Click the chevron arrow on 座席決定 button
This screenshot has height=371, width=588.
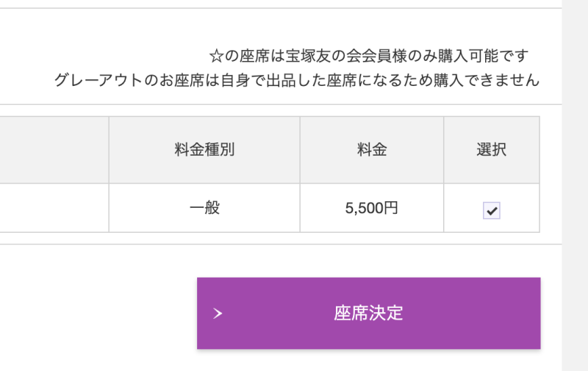point(218,313)
